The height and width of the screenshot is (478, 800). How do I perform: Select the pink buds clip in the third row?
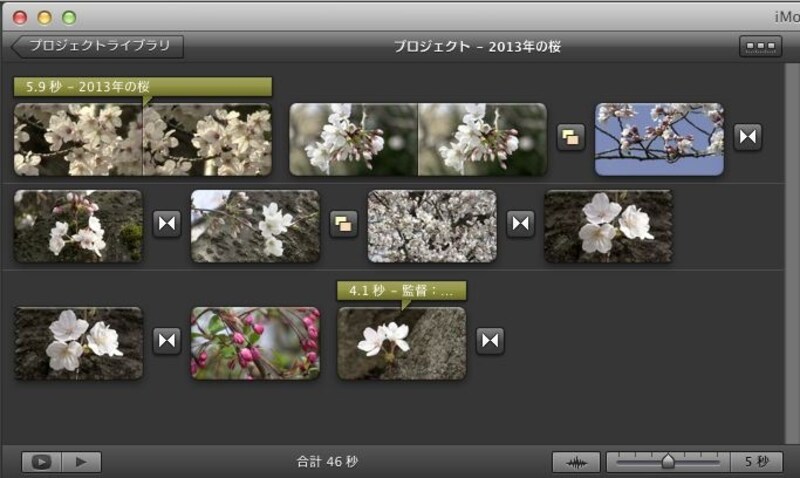click(255, 343)
